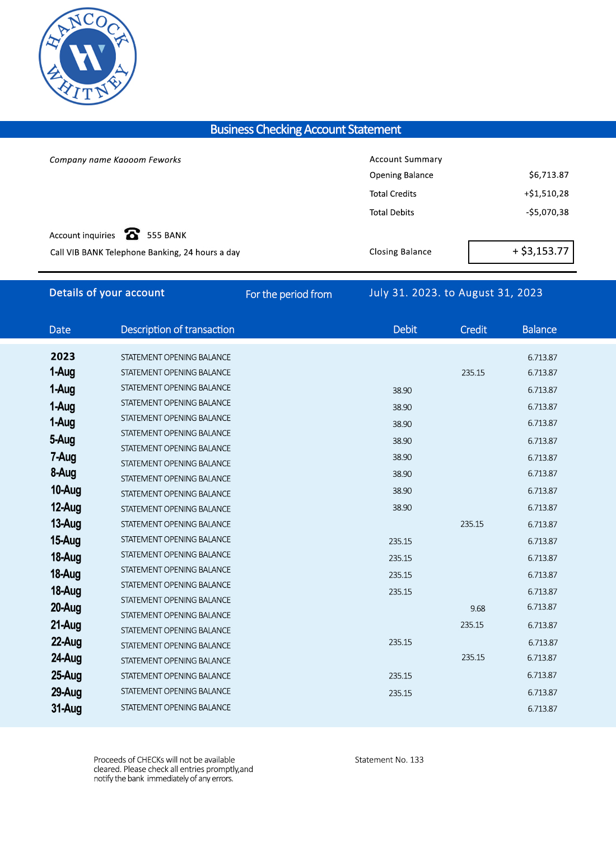616x846 pixels.
Task: Select the 31-Aug date entry
Action: point(67,708)
